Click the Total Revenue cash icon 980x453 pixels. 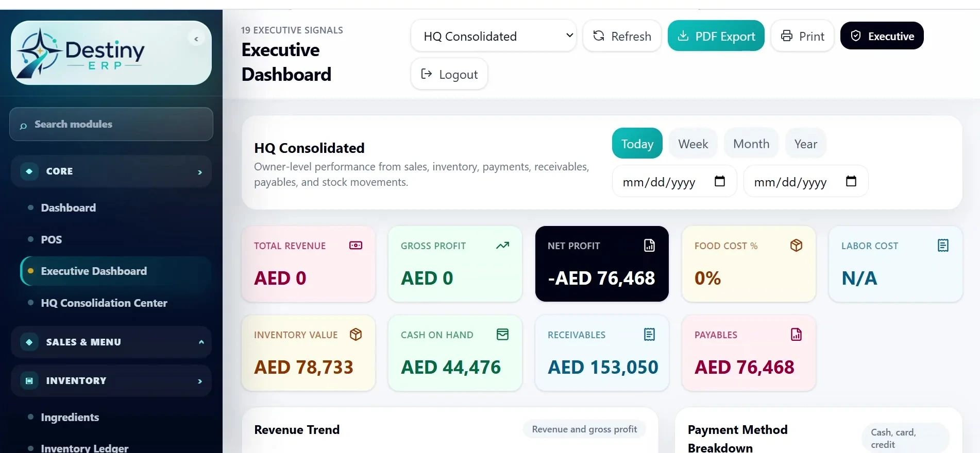pos(356,246)
